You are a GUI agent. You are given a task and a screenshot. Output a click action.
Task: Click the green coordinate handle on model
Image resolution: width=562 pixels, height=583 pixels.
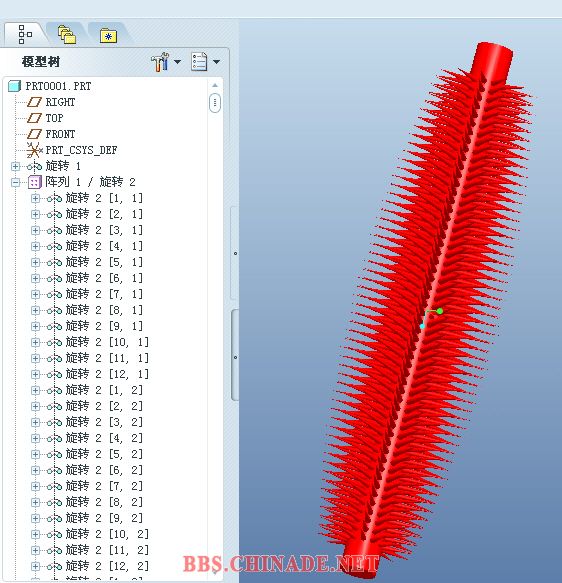440,311
